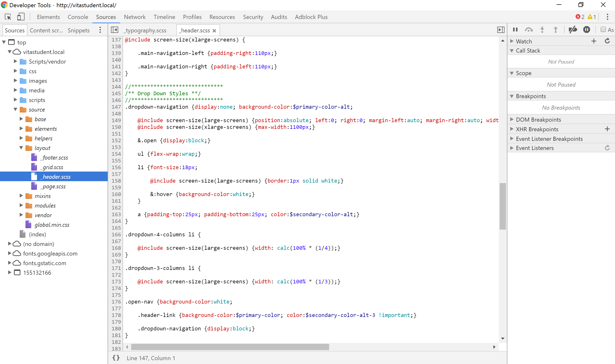615x364 pixels.
Task: Click editor scroll down arrow
Action: [x=503, y=339]
